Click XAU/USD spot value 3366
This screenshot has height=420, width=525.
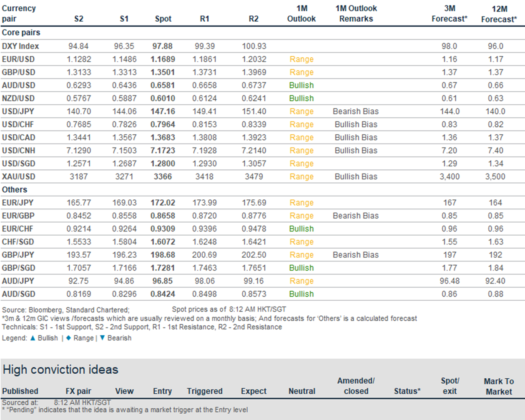click(x=163, y=176)
